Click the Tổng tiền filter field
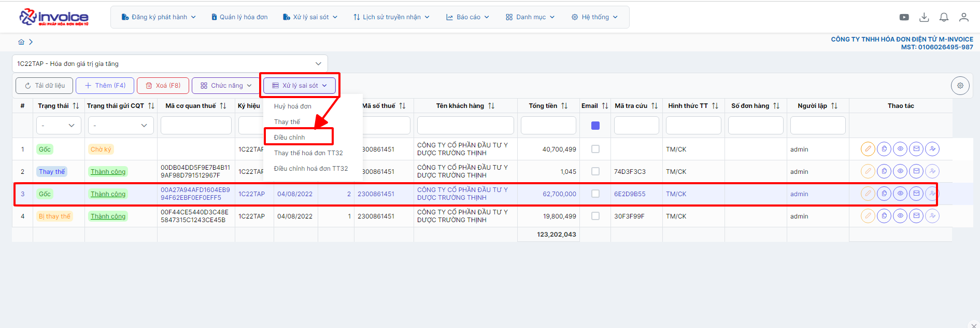The height and width of the screenshot is (328, 980). [548, 126]
